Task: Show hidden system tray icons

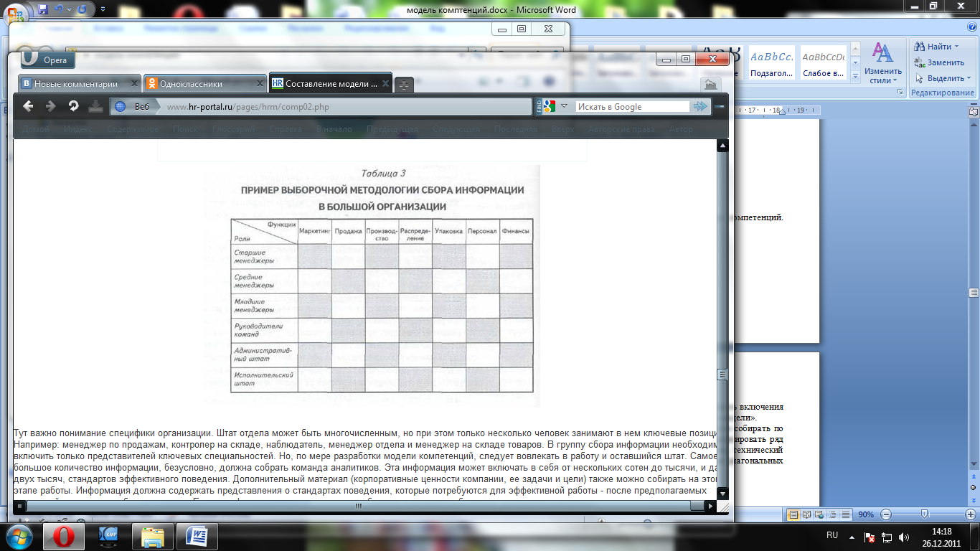Action: tap(851, 536)
